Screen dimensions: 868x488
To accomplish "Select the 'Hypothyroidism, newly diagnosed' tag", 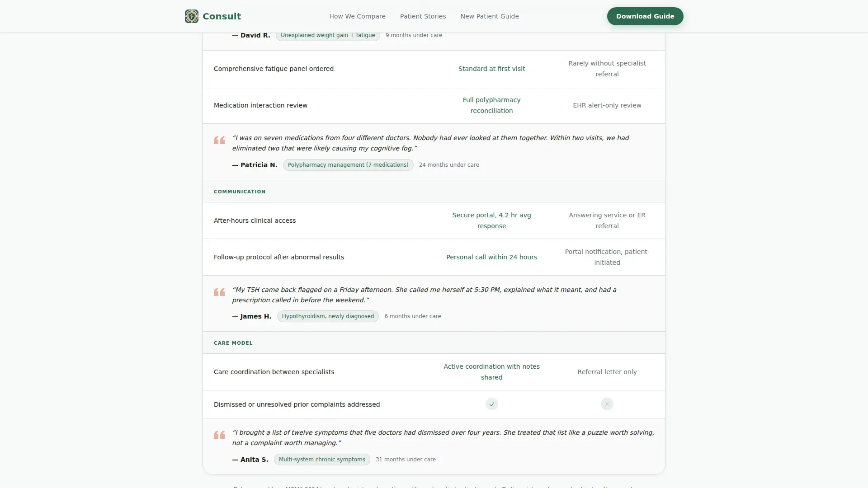I will (x=328, y=316).
